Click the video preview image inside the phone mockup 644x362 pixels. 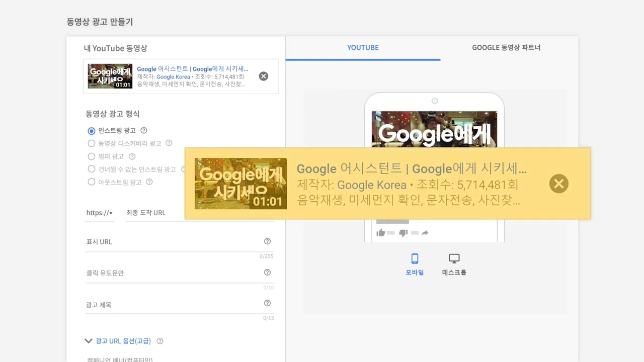[434, 129]
